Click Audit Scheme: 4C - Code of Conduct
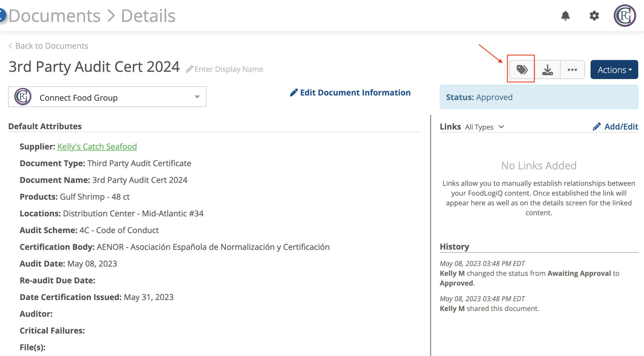Image resolution: width=644 pixels, height=356 pixels. [x=89, y=230]
